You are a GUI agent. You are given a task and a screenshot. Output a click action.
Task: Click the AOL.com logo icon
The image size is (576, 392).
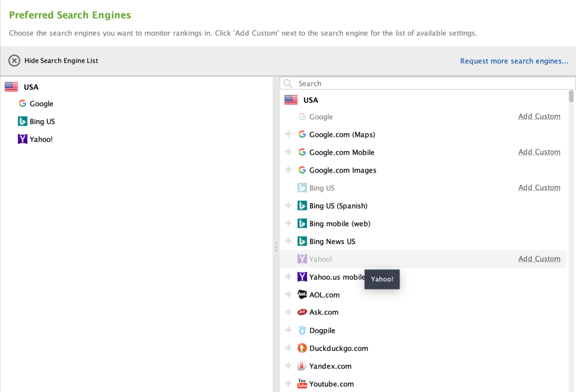(x=302, y=295)
